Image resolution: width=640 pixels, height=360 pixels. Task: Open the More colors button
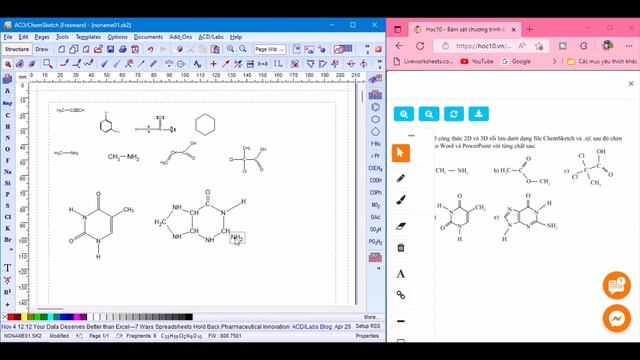coord(371,317)
